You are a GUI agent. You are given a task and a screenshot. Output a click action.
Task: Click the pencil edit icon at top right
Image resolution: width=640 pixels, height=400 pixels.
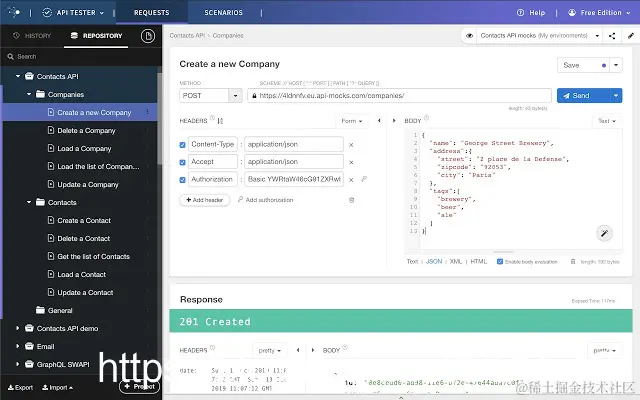[x=631, y=36]
